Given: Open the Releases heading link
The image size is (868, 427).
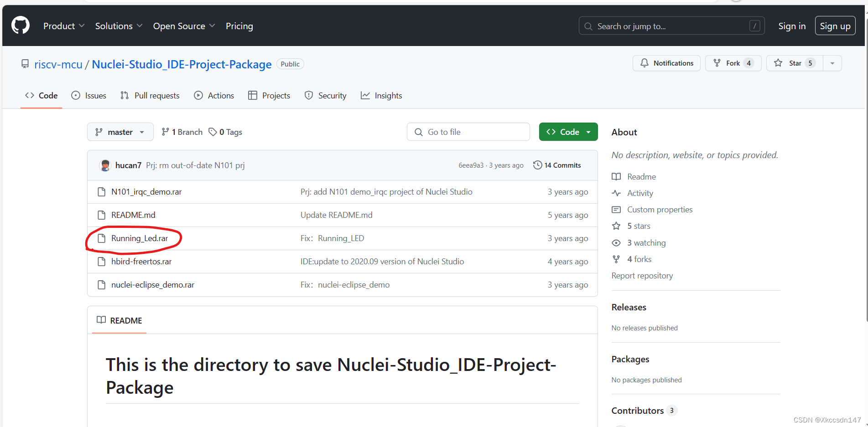Looking at the screenshot, I should [629, 307].
